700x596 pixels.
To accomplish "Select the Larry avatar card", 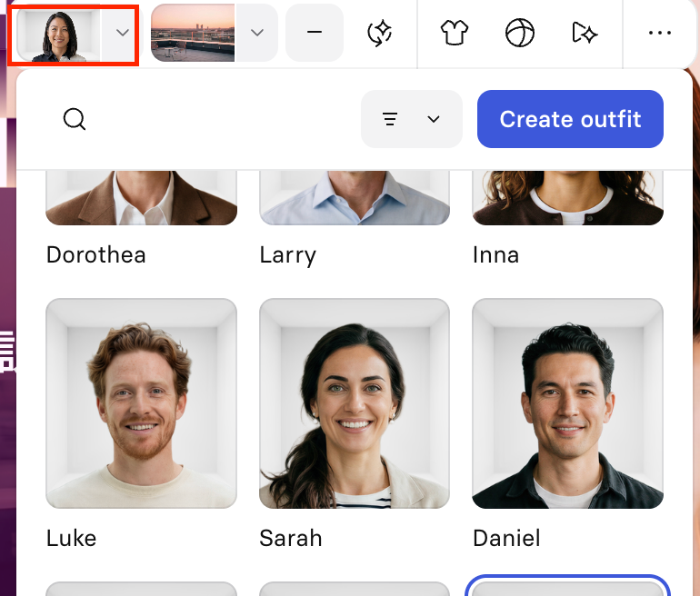I will click(x=355, y=198).
